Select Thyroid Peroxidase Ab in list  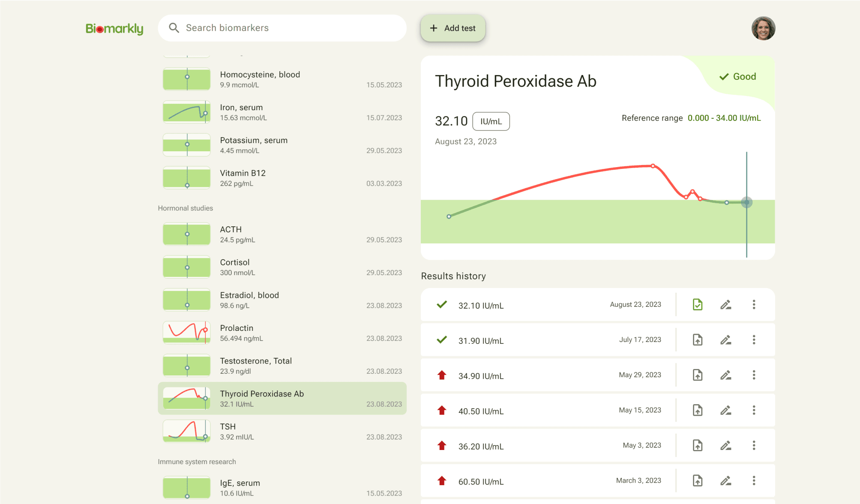click(x=282, y=398)
